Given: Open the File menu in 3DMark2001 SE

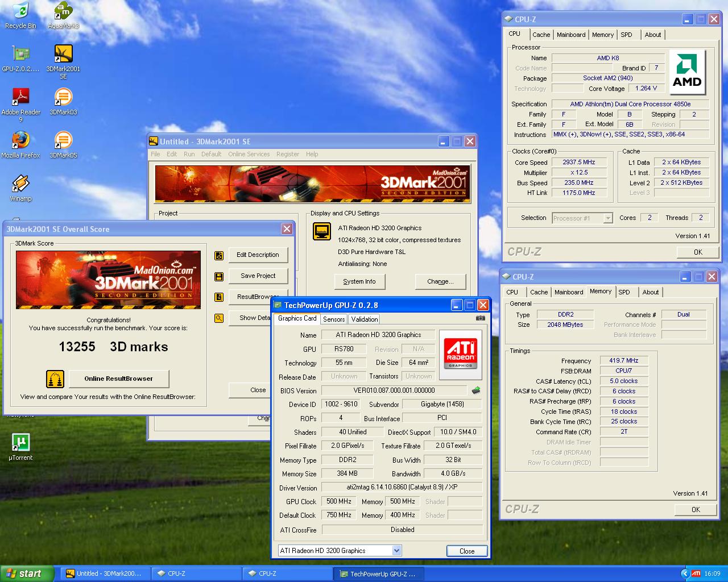Looking at the screenshot, I should click(x=155, y=154).
